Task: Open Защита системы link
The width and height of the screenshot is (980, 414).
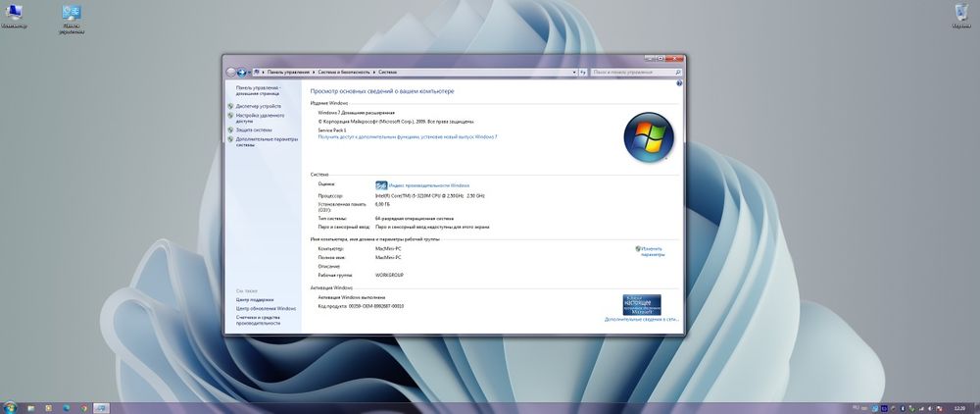Action: (x=254, y=130)
